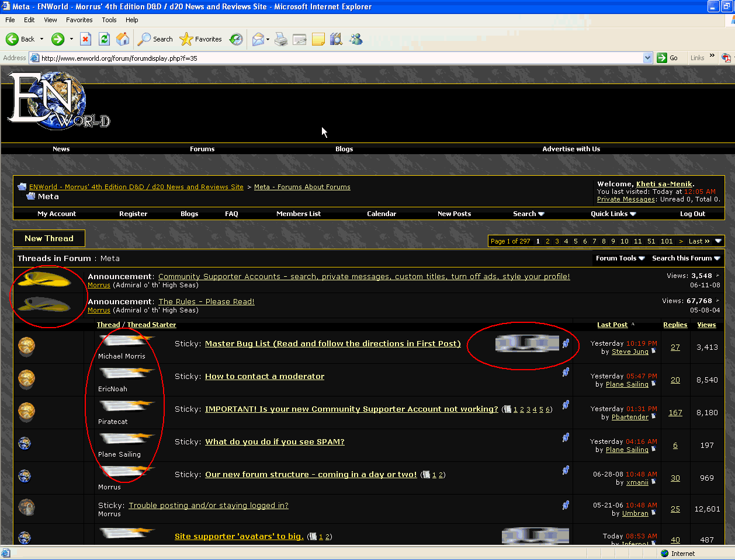Expand the Links toolbar chevron

click(x=712, y=56)
